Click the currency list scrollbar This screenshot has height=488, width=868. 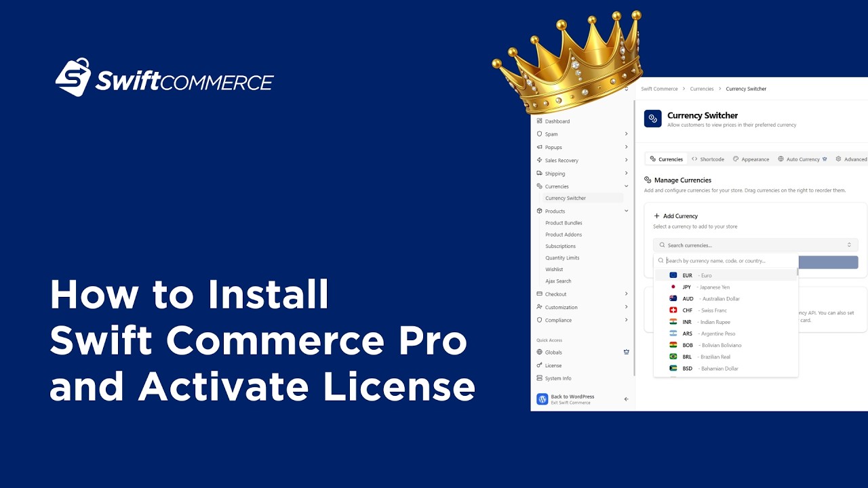797,271
